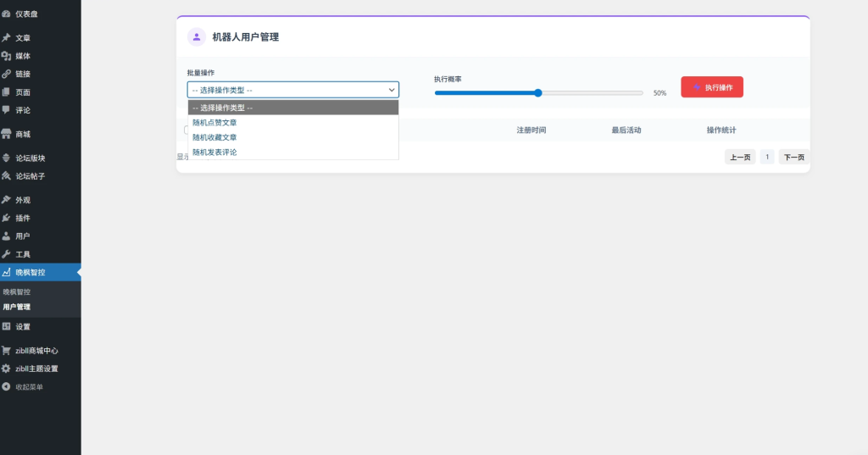Open the 商城 store icon
The width and height of the screenshot is (868, 455).
point(6,134)
